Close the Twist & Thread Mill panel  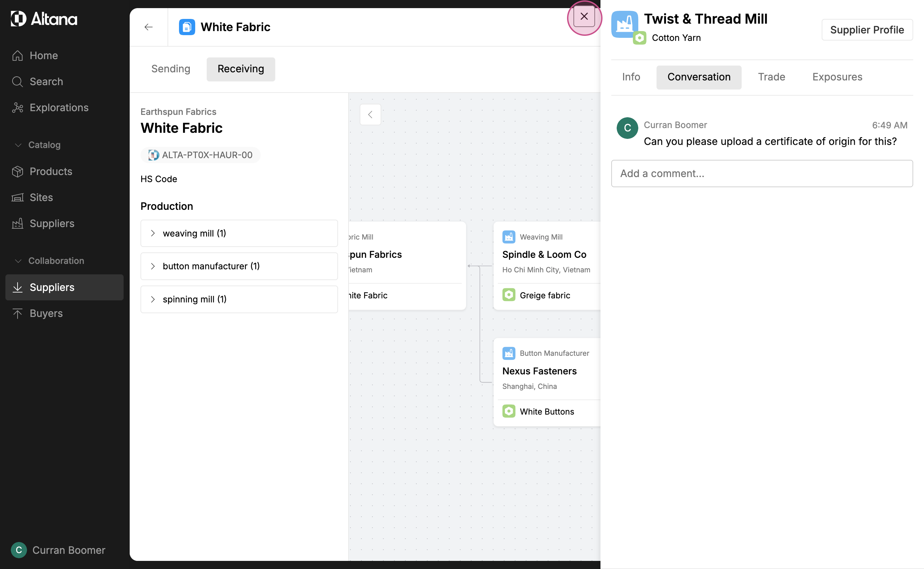coord(584,17)
